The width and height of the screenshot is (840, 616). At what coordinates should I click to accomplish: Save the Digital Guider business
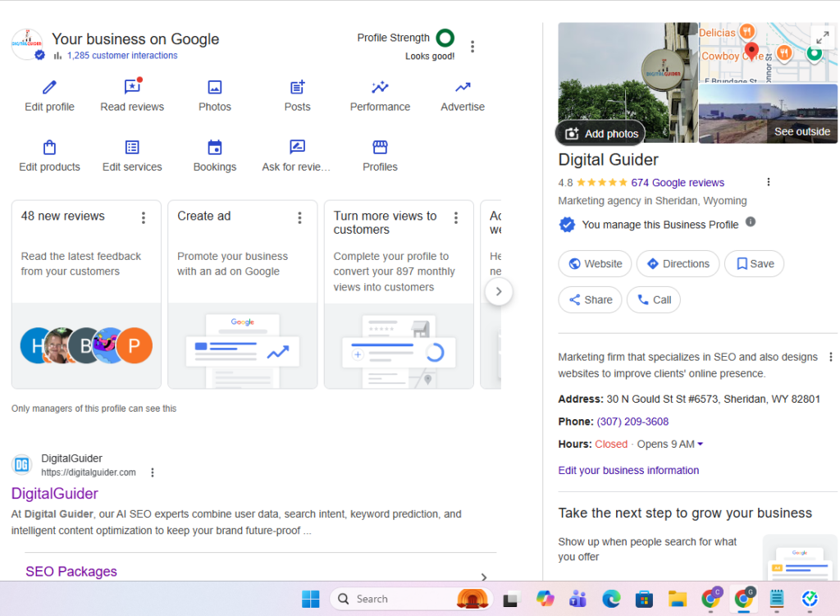[x=755, y=263]
